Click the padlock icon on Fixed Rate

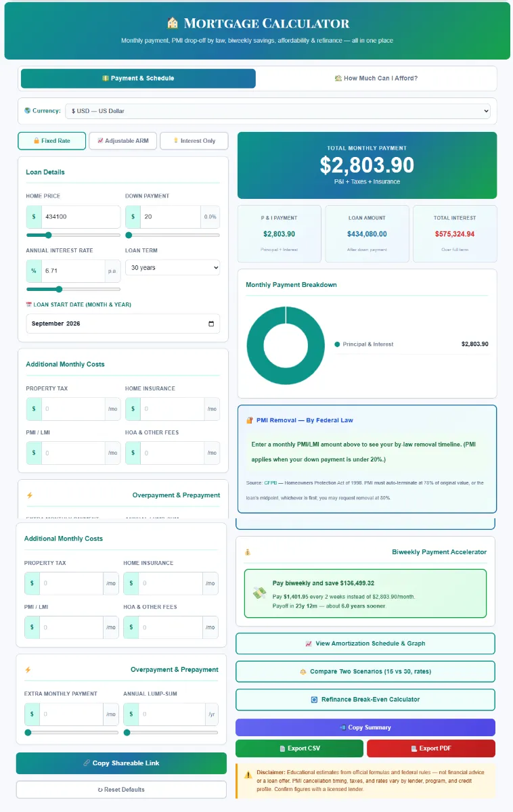37,141
